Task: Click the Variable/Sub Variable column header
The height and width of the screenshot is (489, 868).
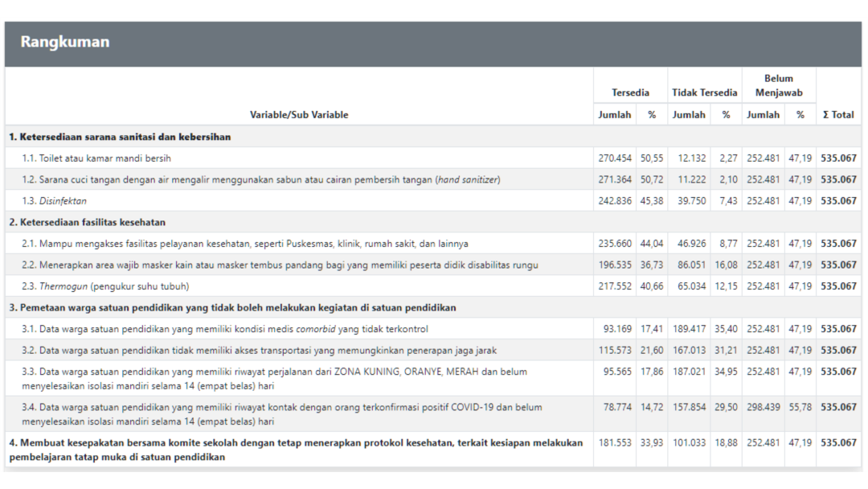Action: pos(299,115)
